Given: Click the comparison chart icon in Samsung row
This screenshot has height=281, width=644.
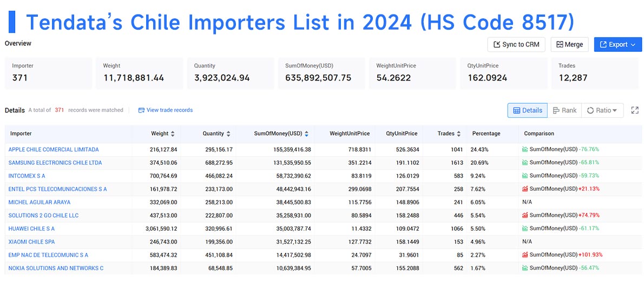Looking at the screenshot, I should point(525,163).
